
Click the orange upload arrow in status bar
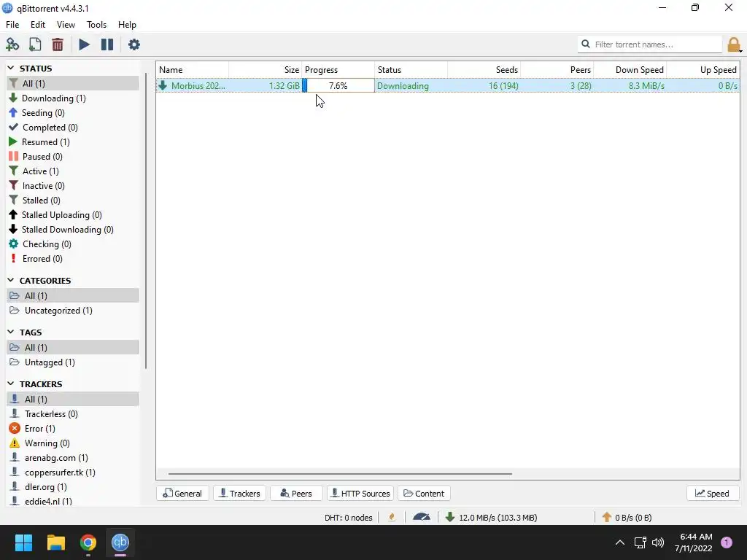[606, 517]
